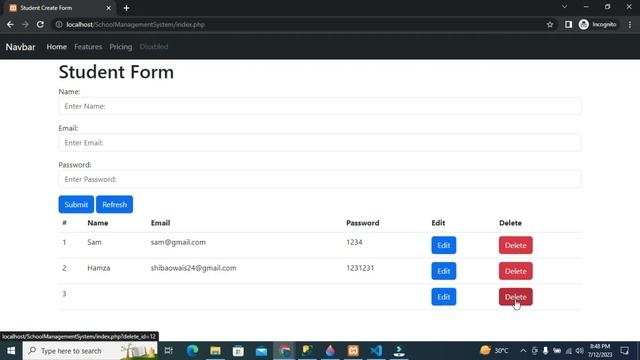Viewport: 640px width, 360px height.
Task: Open the notification center icon
Action: click(624, 351)
